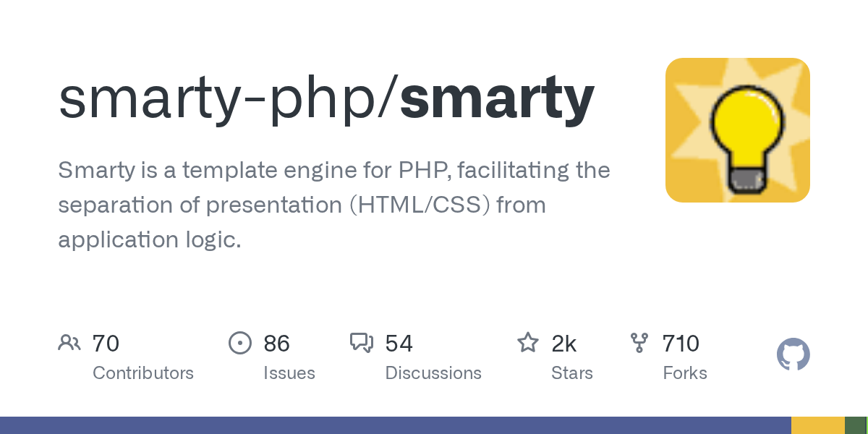Image resolution: width=868 pixels, height=434 pixels.
Task: Click the Discussions speech bubble icon
Action: [x=362, y=343]
